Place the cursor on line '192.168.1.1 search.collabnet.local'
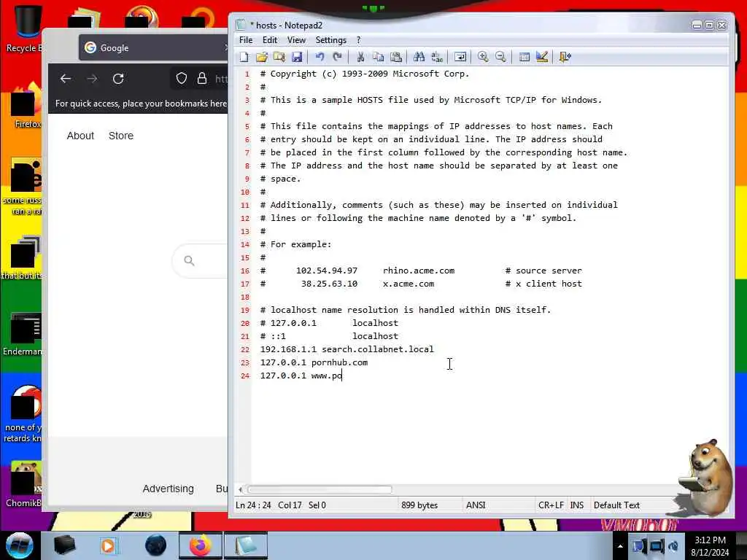Viewport: 747px width, 560px height. click(x=347, y=349)
